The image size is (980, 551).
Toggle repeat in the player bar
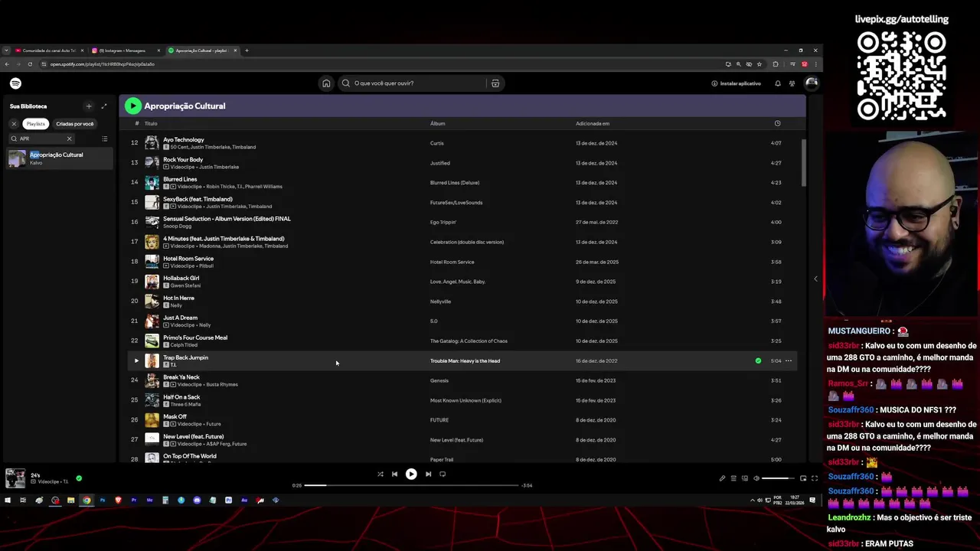click(x=443, y=474)
